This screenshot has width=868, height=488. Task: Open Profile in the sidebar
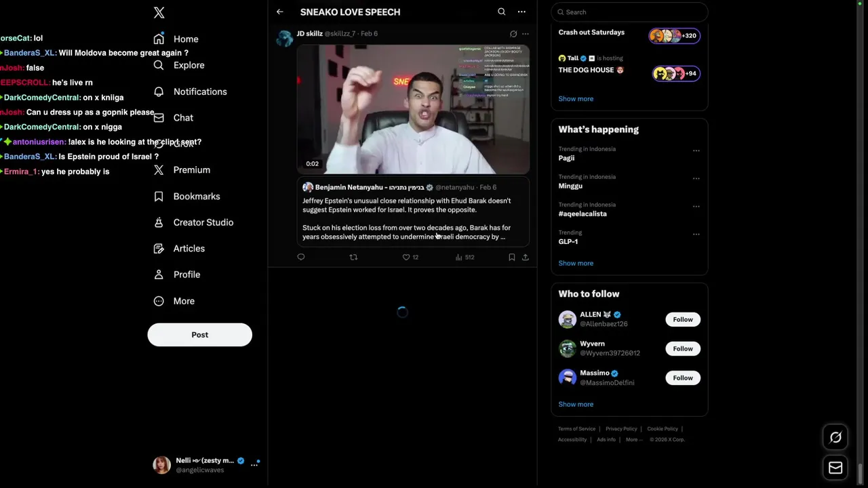[176, 274]
